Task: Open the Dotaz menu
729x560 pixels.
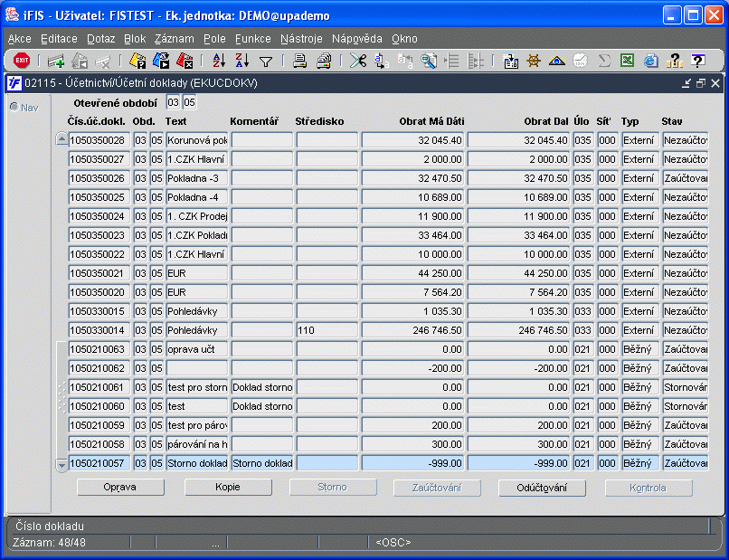Action: click(x=101, y=39)
